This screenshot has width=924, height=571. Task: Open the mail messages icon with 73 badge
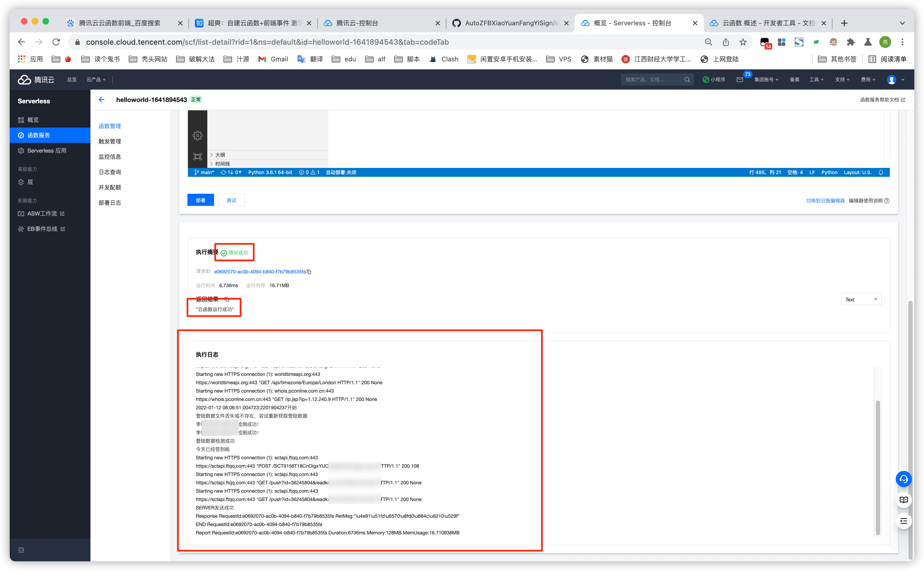pos(740,80)
